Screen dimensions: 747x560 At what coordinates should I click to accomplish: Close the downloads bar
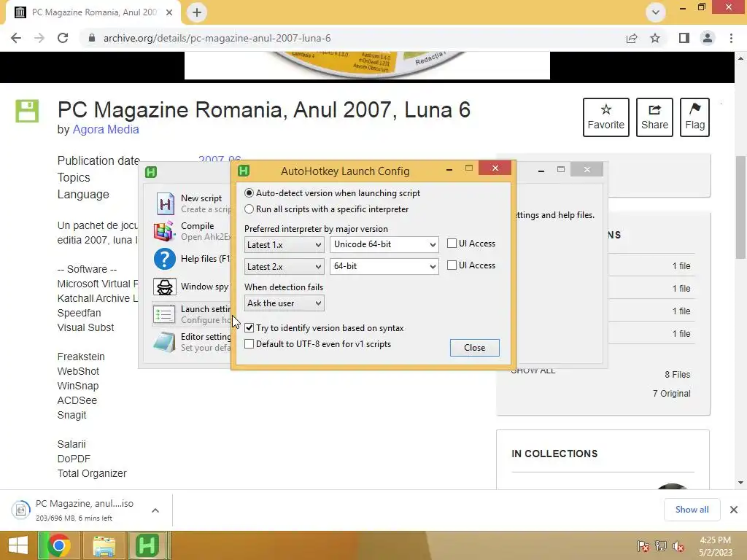point(734,510)
